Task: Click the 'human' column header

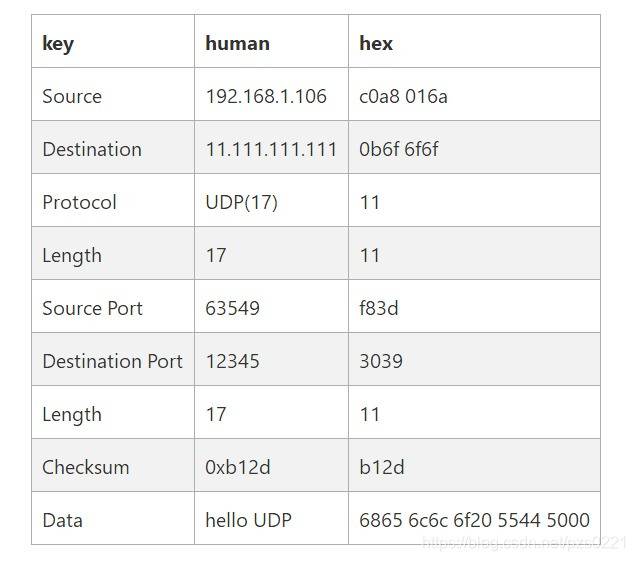Action: (237, 43)
